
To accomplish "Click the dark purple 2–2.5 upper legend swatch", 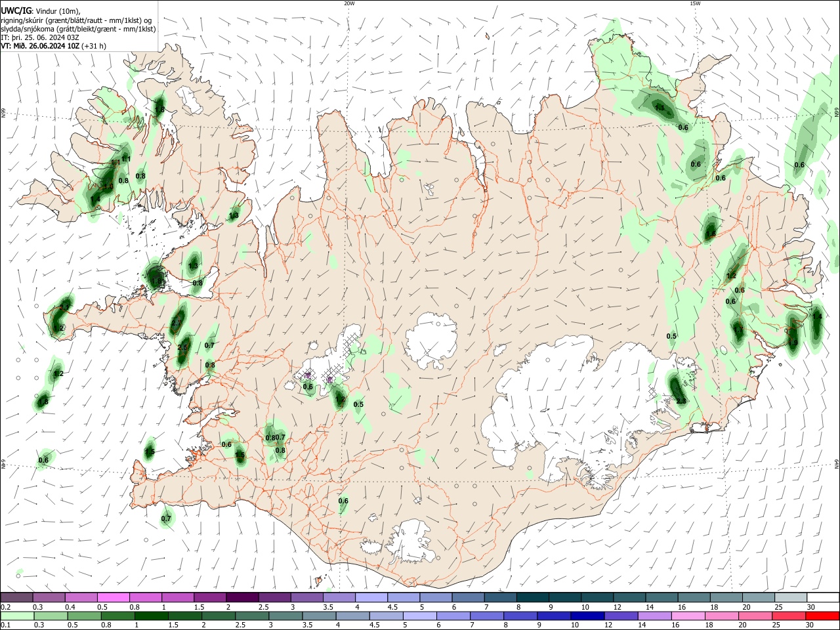I will [241, 597].
